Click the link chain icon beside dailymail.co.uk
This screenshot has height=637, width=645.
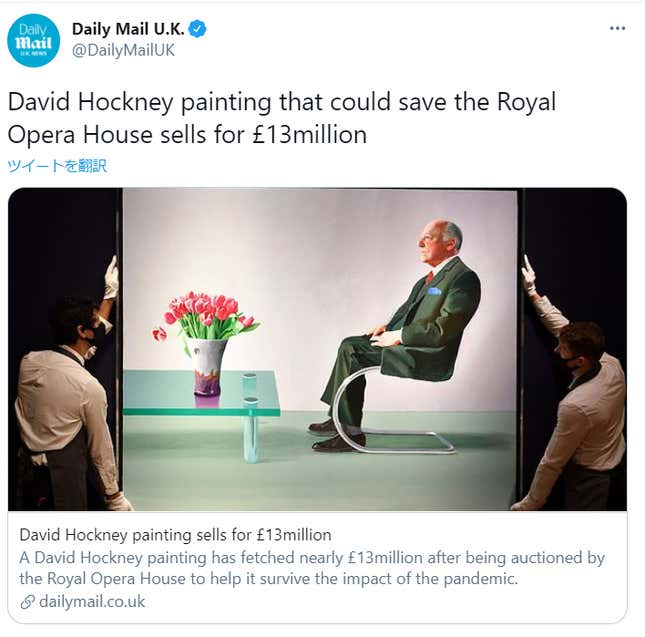point(27,602)
